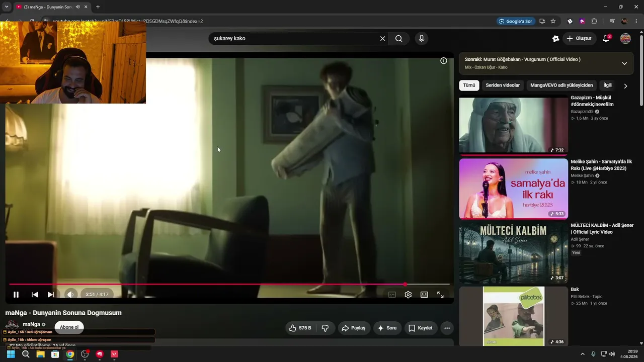Open Chrome from the taskbar
The height and width of the screenshot is (362, 644).
[70, 354]
